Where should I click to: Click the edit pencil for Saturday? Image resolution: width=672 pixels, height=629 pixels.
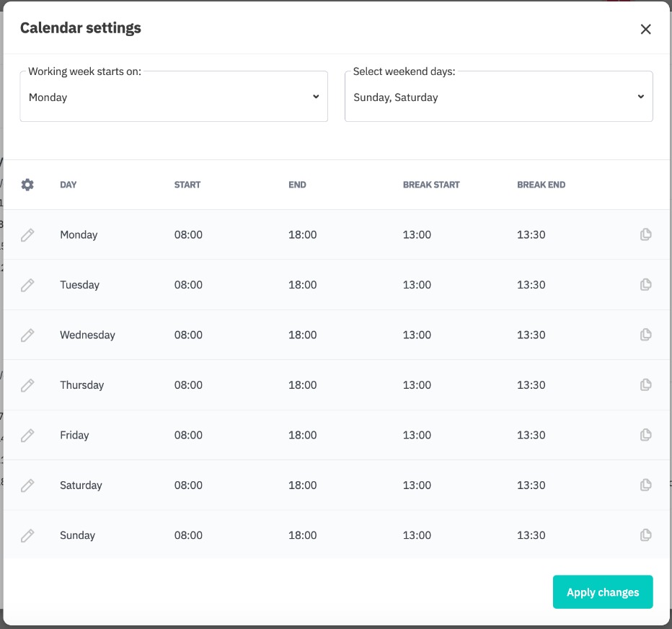point(27,485)
